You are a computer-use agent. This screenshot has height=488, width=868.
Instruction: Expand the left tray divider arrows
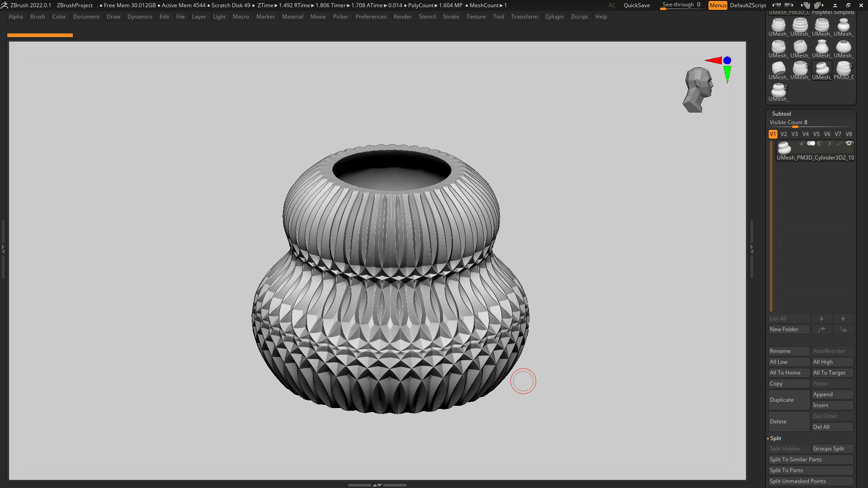click(x=3, y=249)
